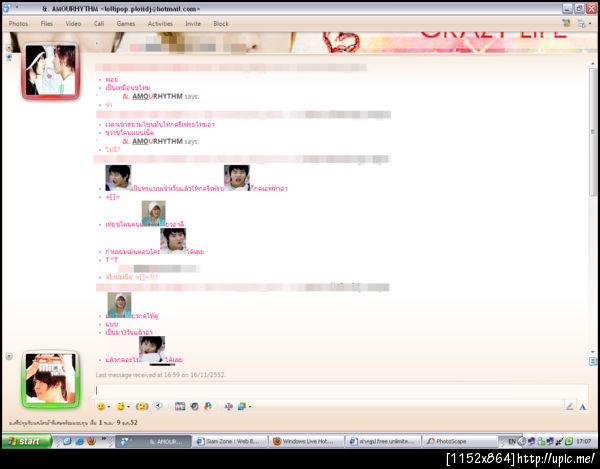Open the Files menu
The image size is (600, 469).
click(47, 24)
